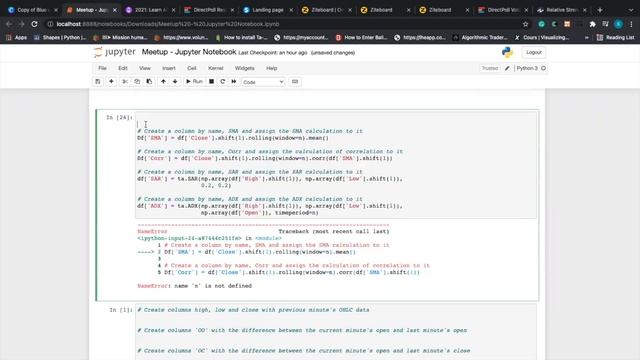The height and width of the screenshot is (360, 640).
Task: Click the Last Checkpoint an hour ago text
Action: [x=273, y=53]
